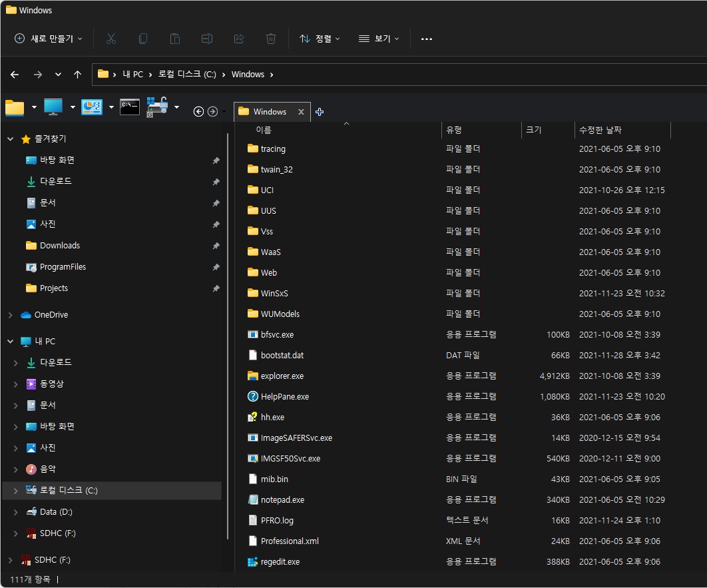Open the 정렬 sort dropdown
Image resolution: width=707 pixels, height=588 pixels.
(320, 39)
